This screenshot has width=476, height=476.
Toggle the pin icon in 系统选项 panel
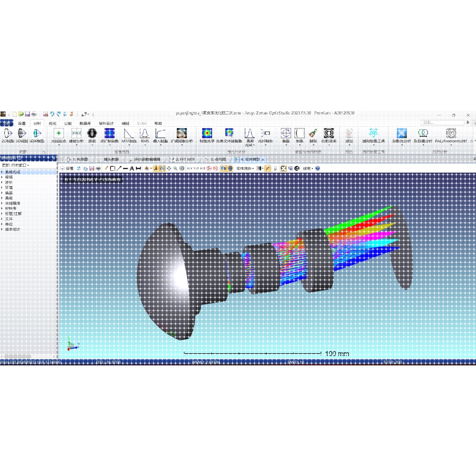54,158
